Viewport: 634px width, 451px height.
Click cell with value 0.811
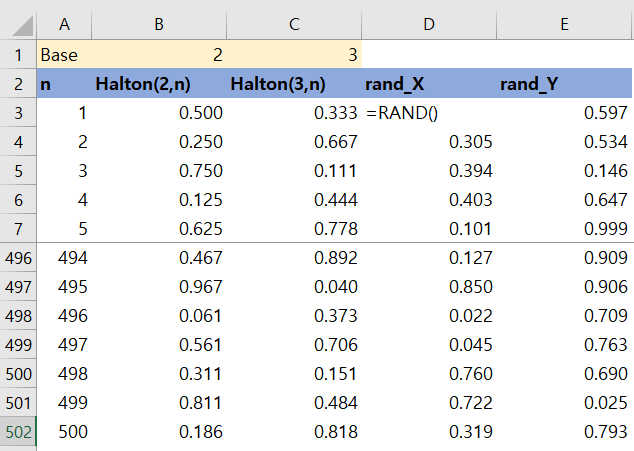(x=159, y=402)
